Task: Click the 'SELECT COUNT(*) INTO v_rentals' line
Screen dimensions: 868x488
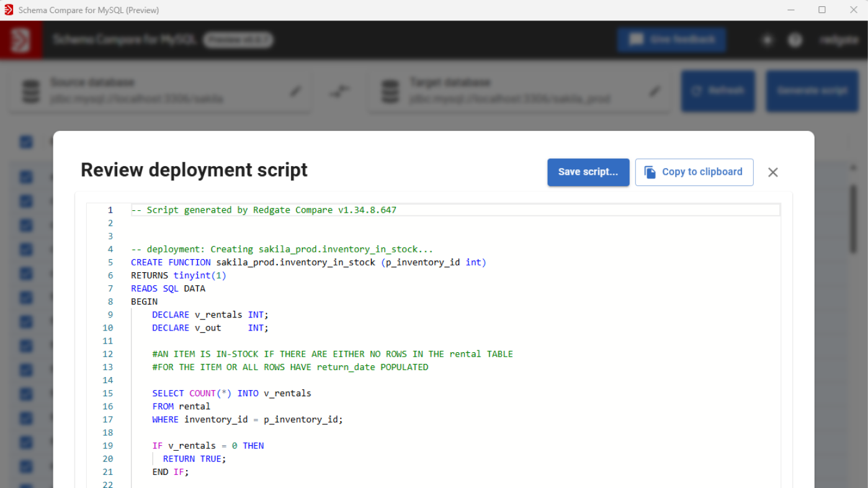Action: coord(231,393)
